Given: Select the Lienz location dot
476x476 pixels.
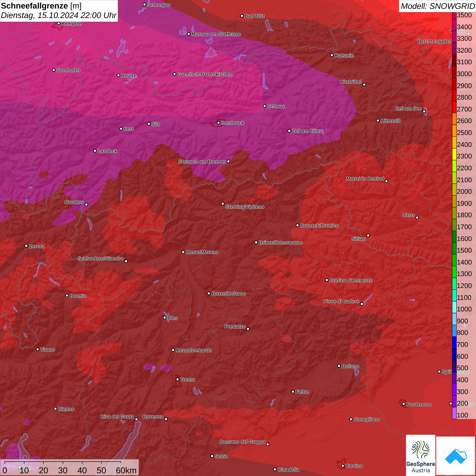Looking at the screenshot, I should 417,217.
